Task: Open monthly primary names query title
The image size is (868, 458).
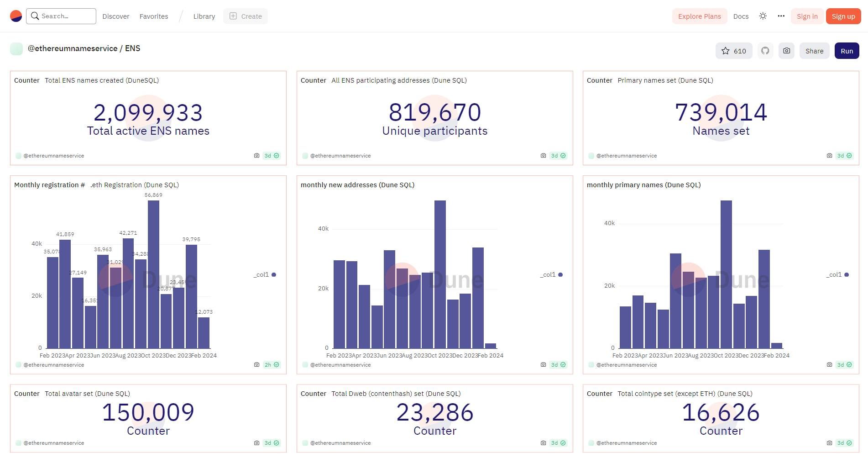Action: point(643,185)
